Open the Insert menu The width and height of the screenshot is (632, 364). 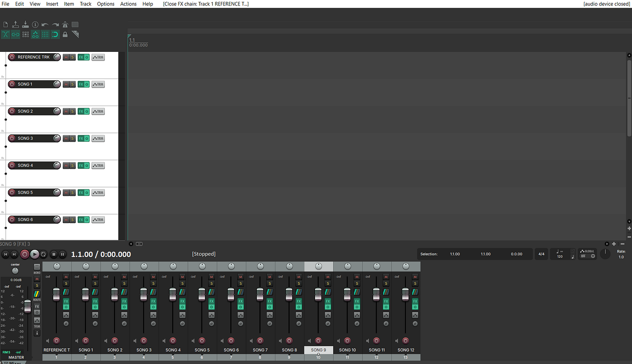tap(52, 4)
